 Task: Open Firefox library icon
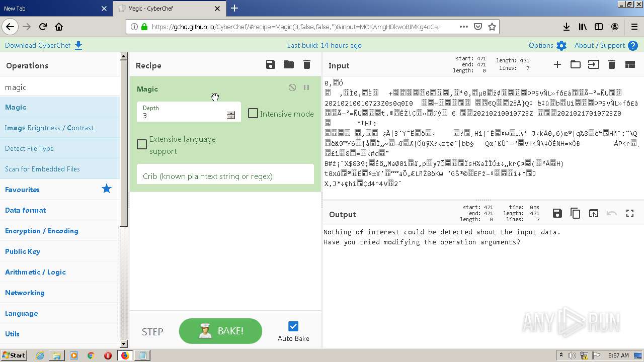tap(583, 27)
